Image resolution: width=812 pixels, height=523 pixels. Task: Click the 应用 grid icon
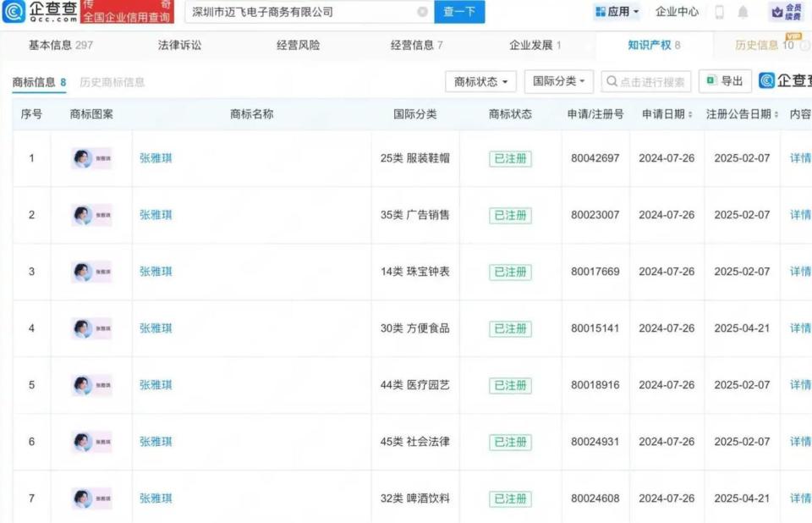pos(601,11)
